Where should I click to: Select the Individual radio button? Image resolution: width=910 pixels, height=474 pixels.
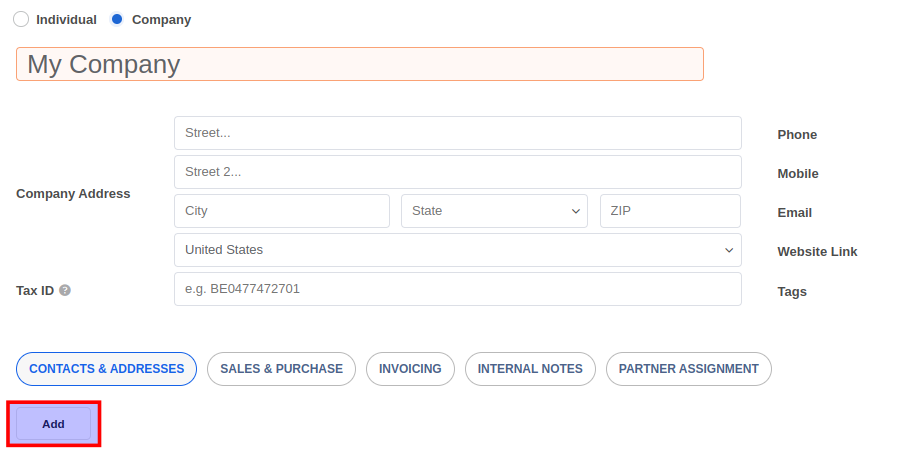pos(21,19)
